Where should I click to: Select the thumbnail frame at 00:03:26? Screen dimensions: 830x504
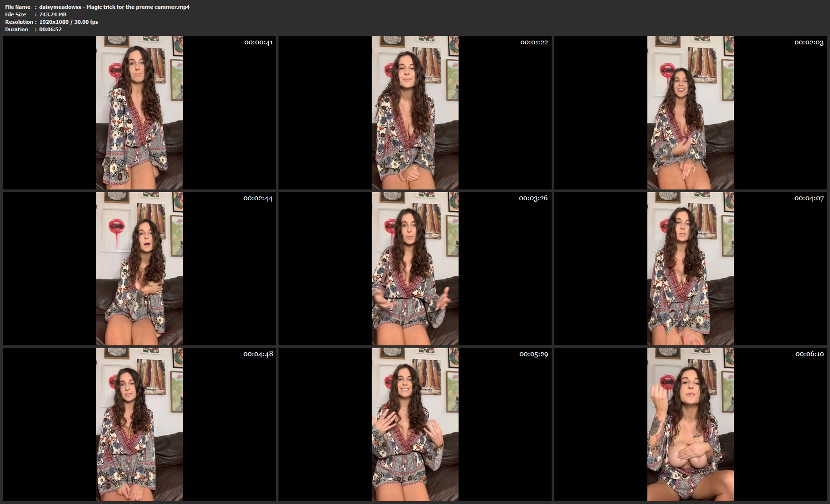click(x=415, y=268)
